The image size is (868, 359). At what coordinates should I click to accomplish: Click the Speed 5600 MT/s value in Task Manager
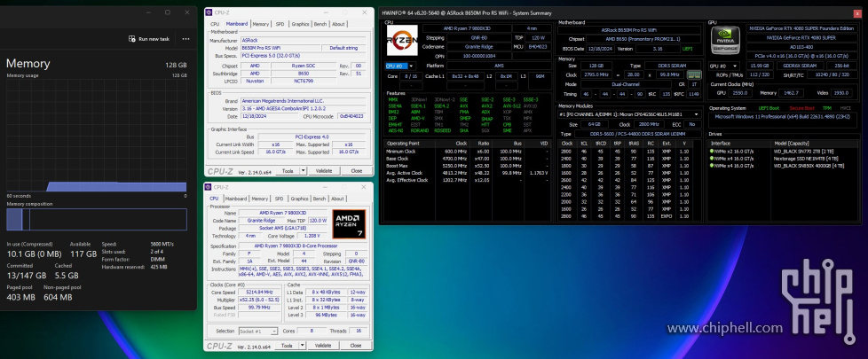click(x=162, y=244)
